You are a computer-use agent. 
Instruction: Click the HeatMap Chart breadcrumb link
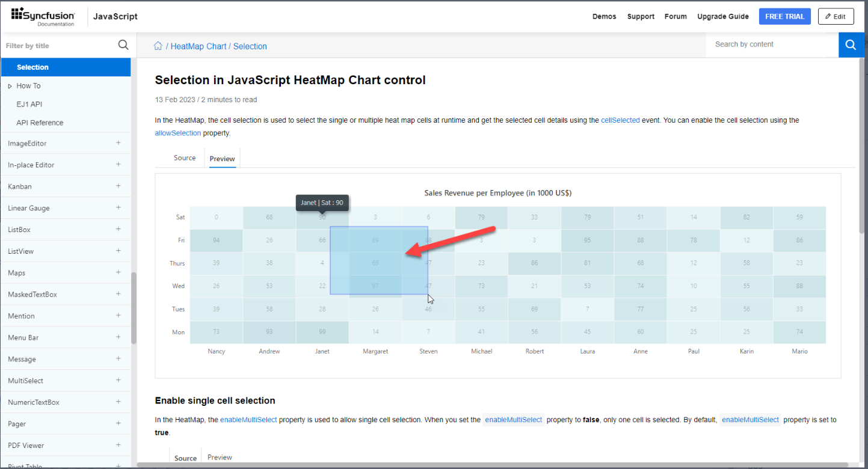[x=199, y=46]
